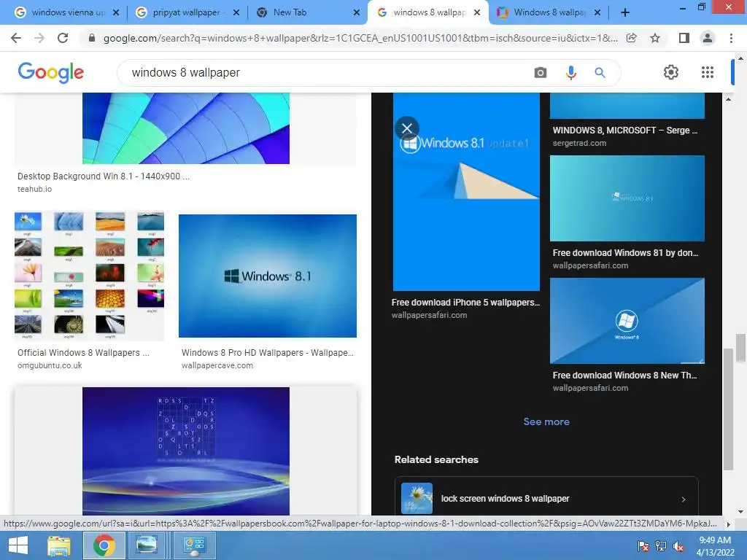The width and height of the screenshot is (747, 560).
Task: Open the Chrome three-dot menu
Action: pos(731,38)
